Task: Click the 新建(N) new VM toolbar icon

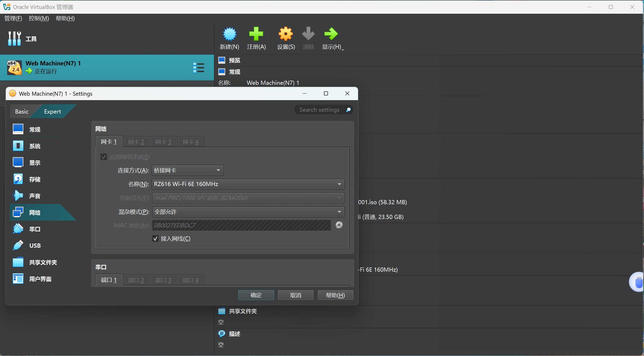Action: click(230, 34)
